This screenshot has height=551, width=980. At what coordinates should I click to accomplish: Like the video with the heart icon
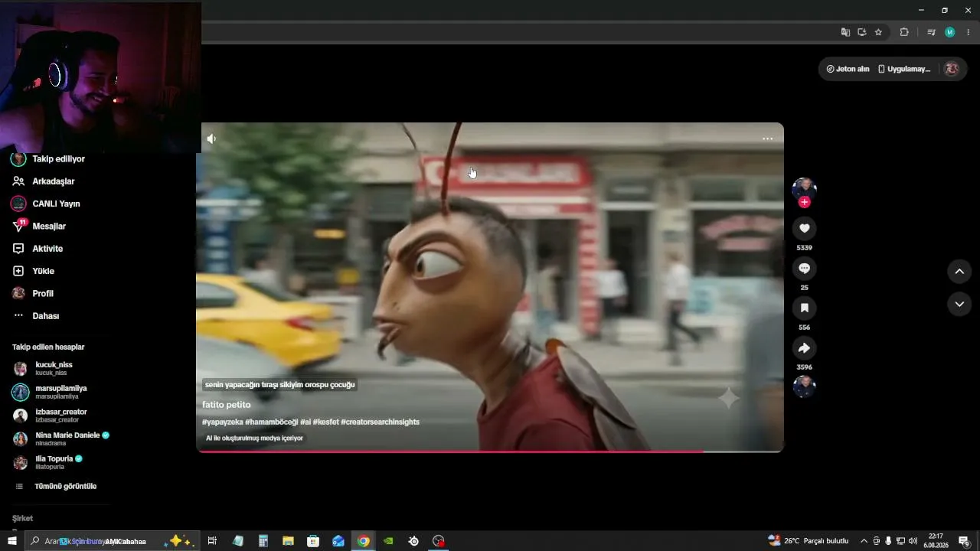click(x=804, y=228)
